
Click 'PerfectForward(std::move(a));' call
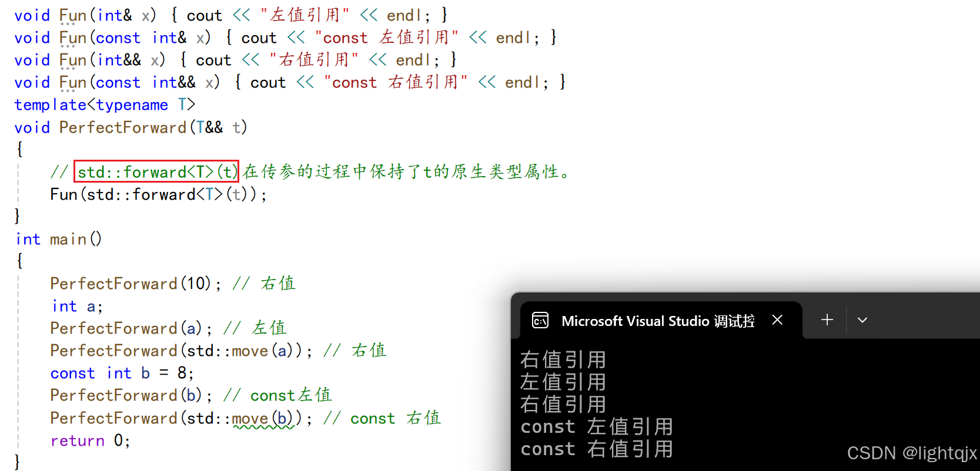click(181, 351)
